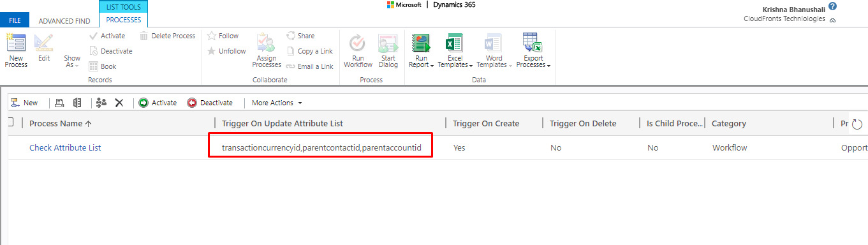Switch to the ADVANCED FIND tab

tap(64, 21)
